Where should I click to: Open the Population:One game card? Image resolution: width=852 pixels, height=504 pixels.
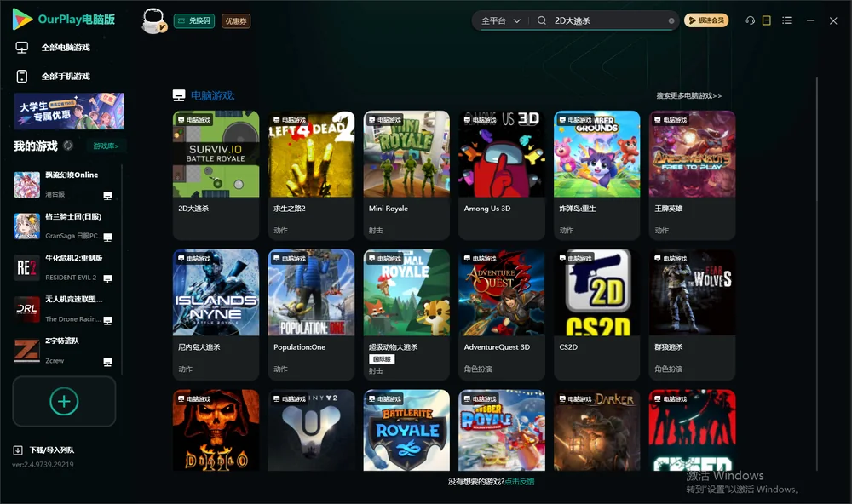[311, 314]
